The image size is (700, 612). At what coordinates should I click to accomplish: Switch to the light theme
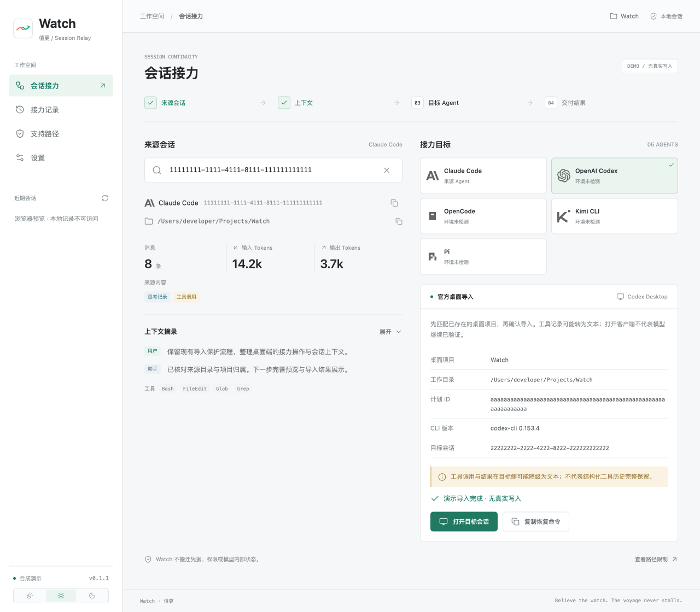click(61, 596)
